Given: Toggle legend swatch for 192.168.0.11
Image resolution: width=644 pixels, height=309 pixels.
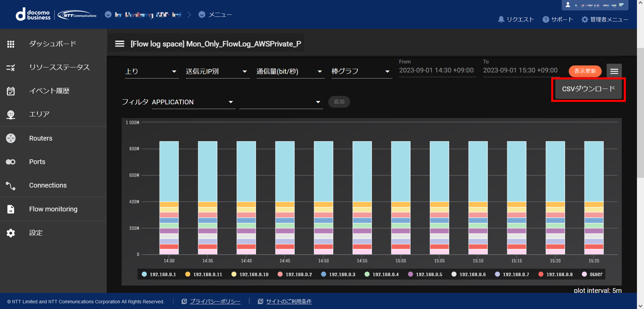Looking at the screenshot, I should click(x=187, y=274).
